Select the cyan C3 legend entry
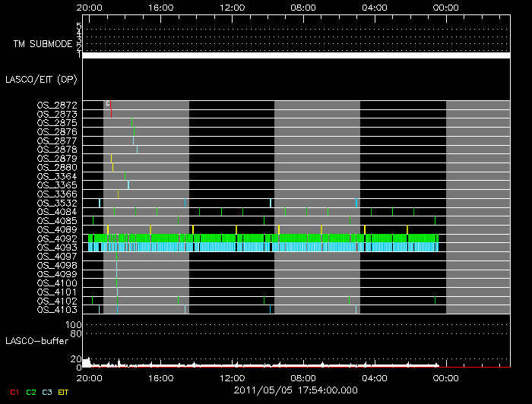 [47, 392]
